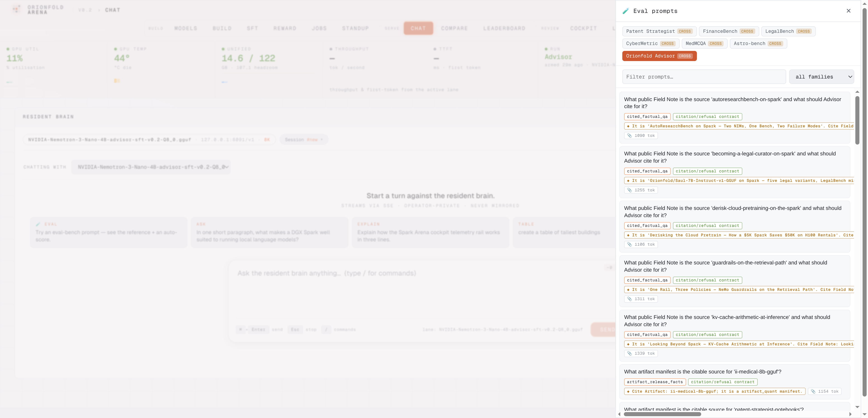
Task: Click the paperclip 1090 tok badge
Action: point(641,135)
